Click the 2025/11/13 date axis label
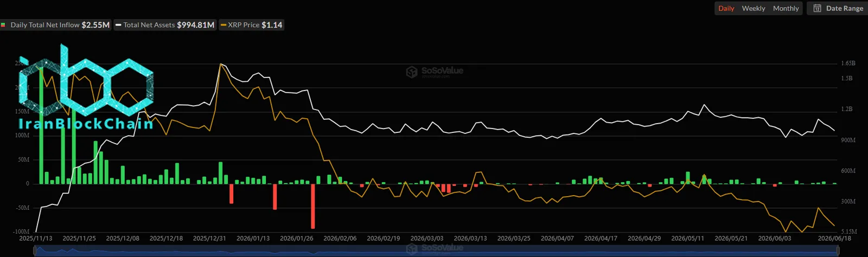The height and width of the screenshot is (257, 868). click(36, 239)
